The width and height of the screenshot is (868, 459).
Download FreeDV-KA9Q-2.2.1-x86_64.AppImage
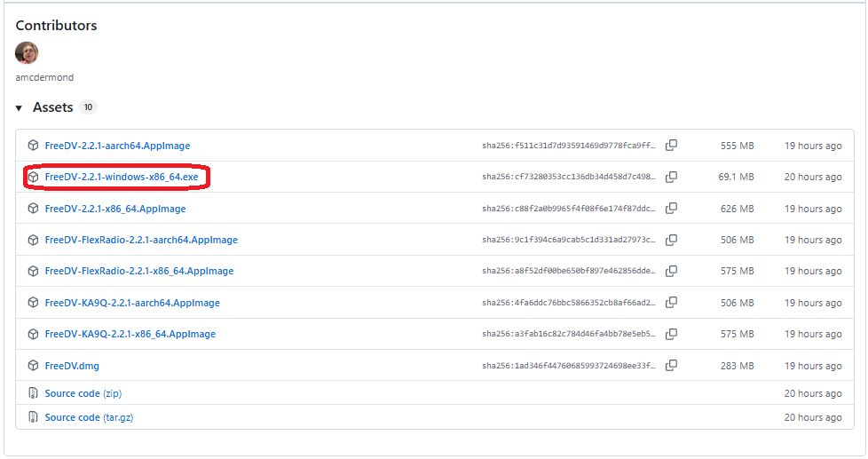130,334
